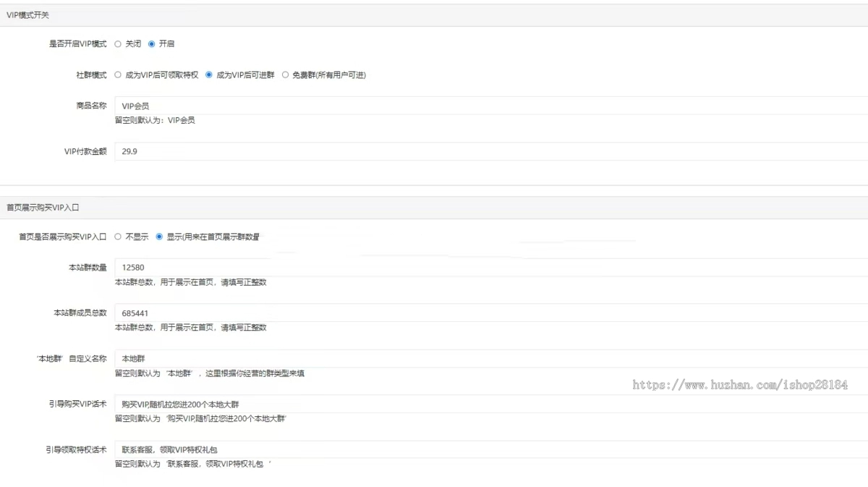
Task: Select 关闭 for 是否开启VIP模式
Action: tap(118, 44)
